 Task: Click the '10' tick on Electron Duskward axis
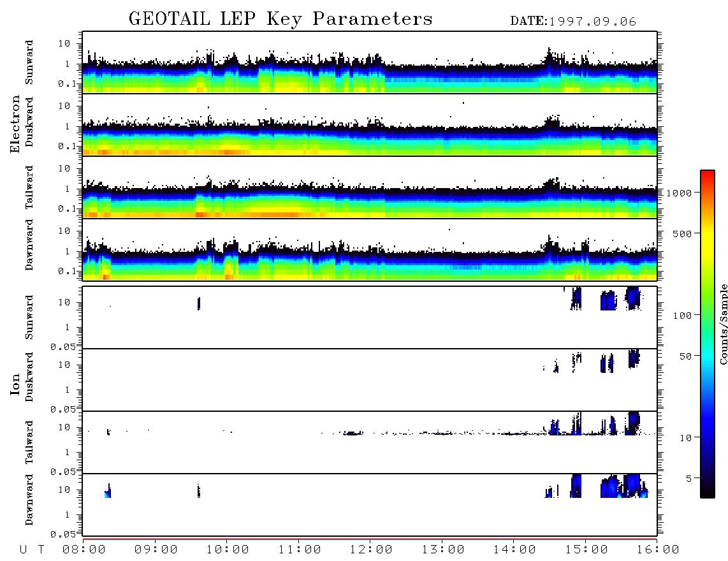pos(64,106)
